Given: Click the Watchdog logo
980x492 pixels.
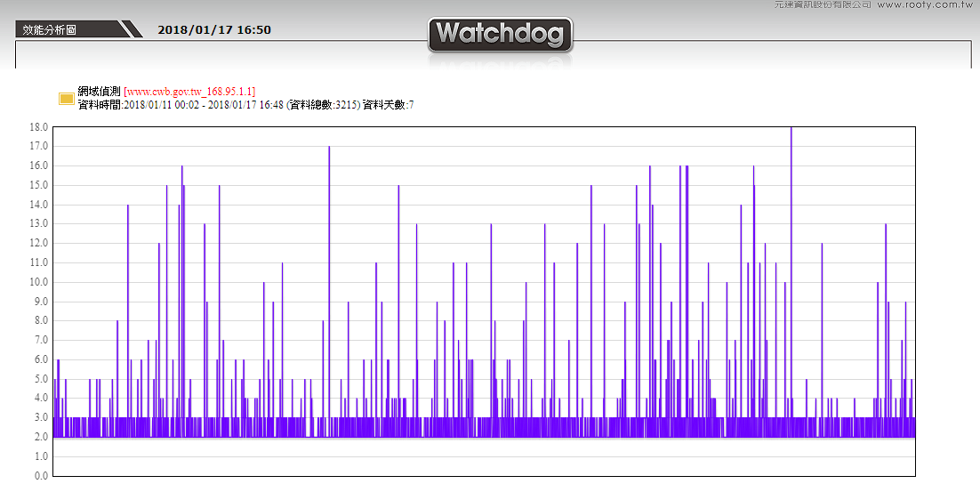Looking at the screenshot, I should [x=500, y=36].
